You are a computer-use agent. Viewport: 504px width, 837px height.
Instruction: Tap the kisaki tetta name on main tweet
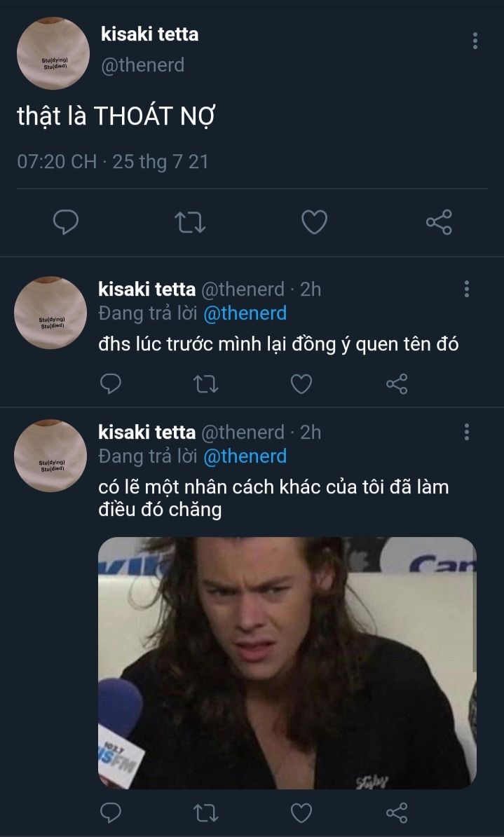click(149, 34)
